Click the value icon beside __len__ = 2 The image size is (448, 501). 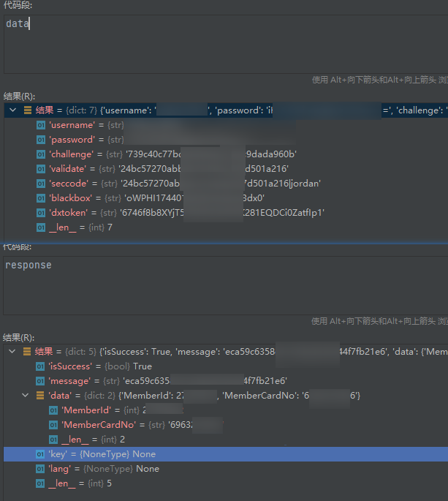(x=53, y=440)
